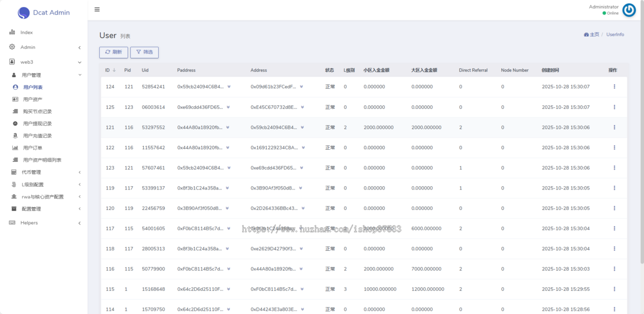Image resolution: width=644 pixels, height=314 pixels.
Task: Go to 主页 breadcrumb link
Action: [591, 34]
